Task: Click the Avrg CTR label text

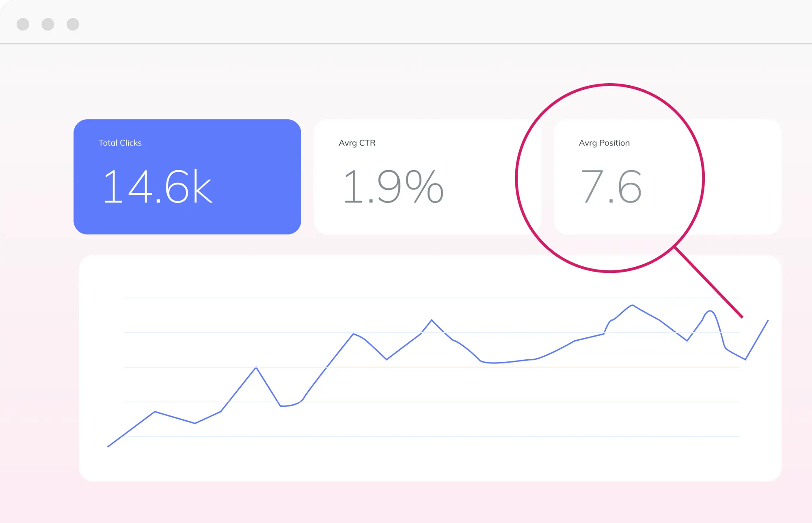Action: [x=357, y=143]
